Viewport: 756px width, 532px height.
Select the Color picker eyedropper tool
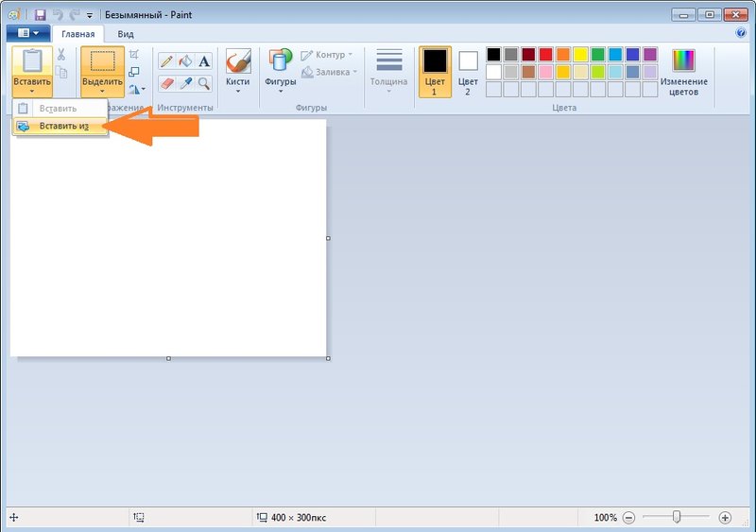[185, 83]
